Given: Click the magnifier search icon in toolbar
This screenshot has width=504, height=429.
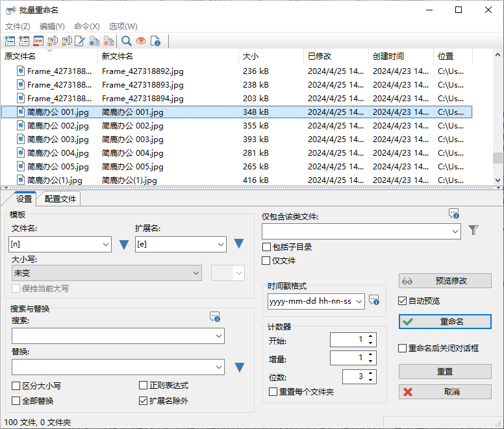Looking at the screenshot, I should pos(127,42).
